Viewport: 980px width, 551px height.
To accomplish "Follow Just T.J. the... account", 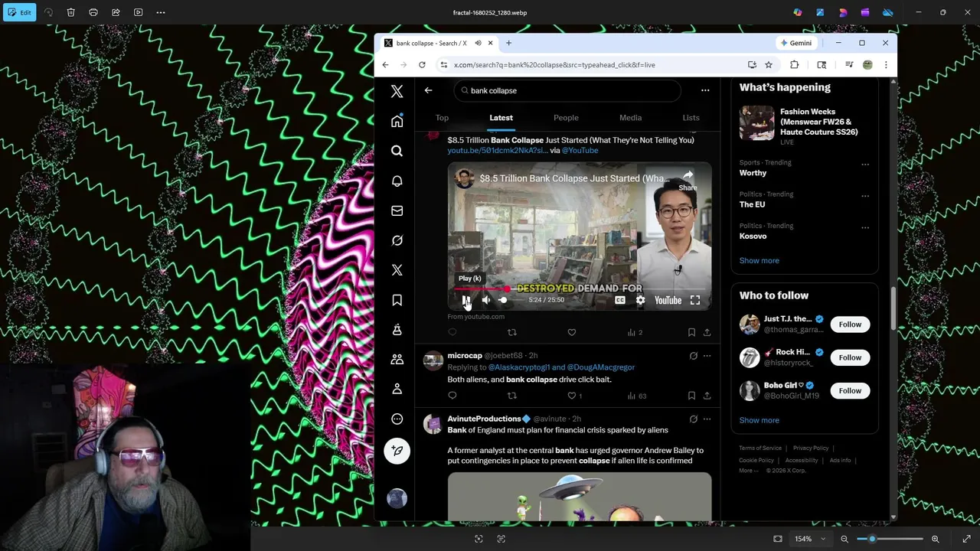I will click(850, 324).
